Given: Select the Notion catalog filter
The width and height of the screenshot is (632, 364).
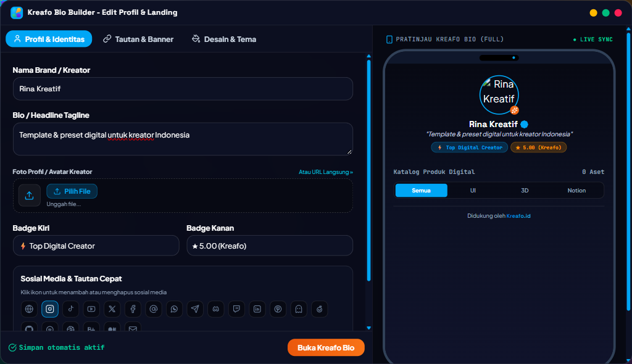Looking at the screenshot, I should (x=577, y=190).
